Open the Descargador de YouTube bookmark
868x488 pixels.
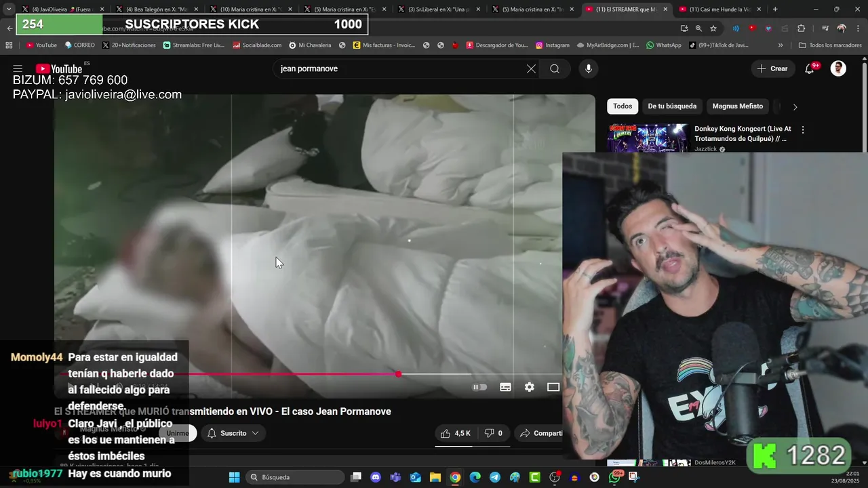(496, 45)
